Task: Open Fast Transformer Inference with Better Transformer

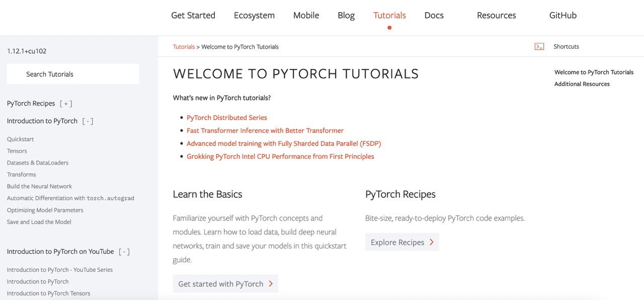Action: point(265,131)
